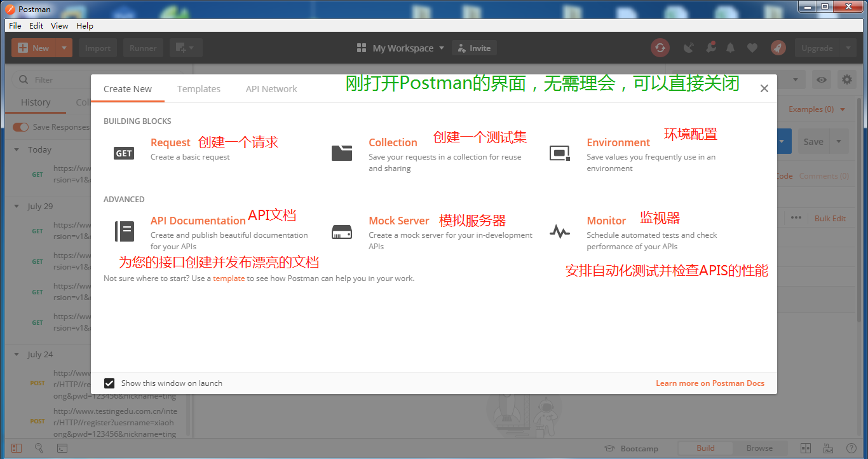Screen dimensions: 868x459
Task: Click the Save button
Action: click(813, 142)
